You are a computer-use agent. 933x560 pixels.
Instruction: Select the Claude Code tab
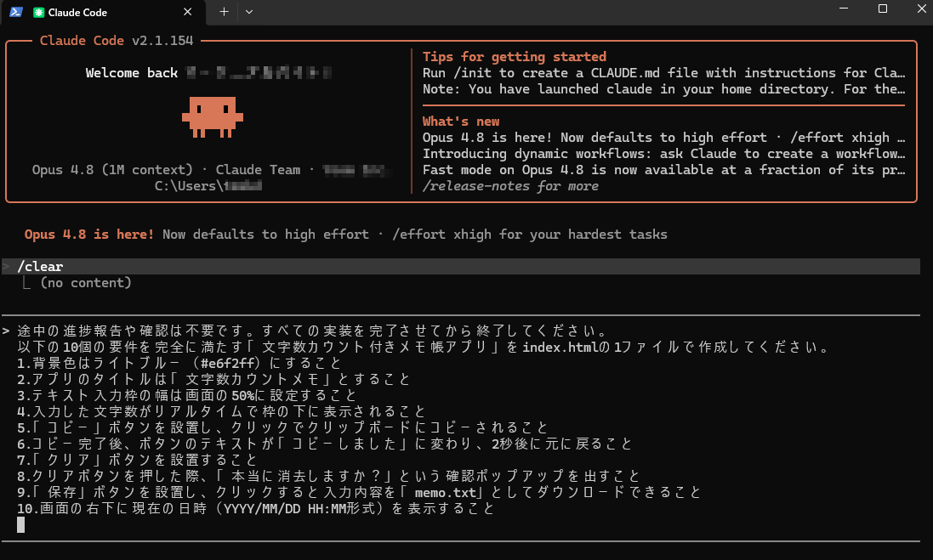(104, 13)
